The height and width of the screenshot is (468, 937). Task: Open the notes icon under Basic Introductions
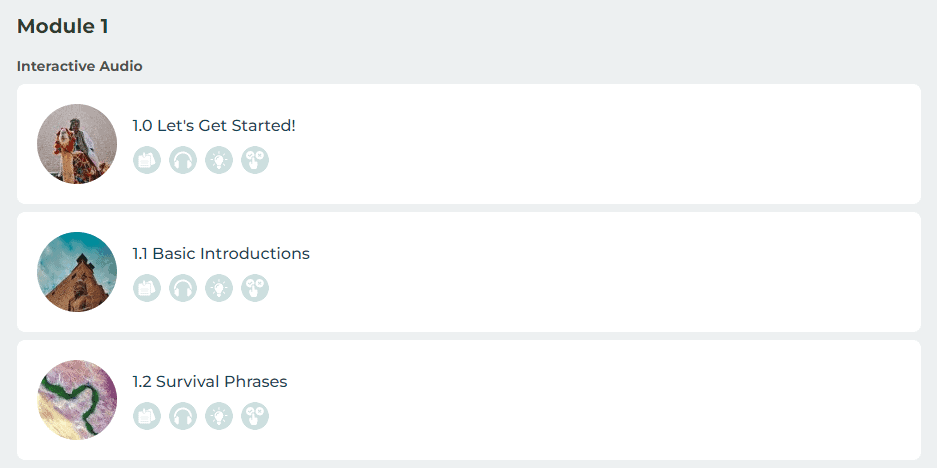147,288
